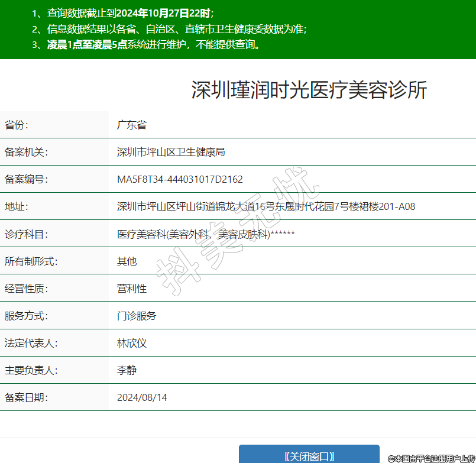Click the 备案编号 field label
This screenshot has width=476, height=463.
coord(26,180)
